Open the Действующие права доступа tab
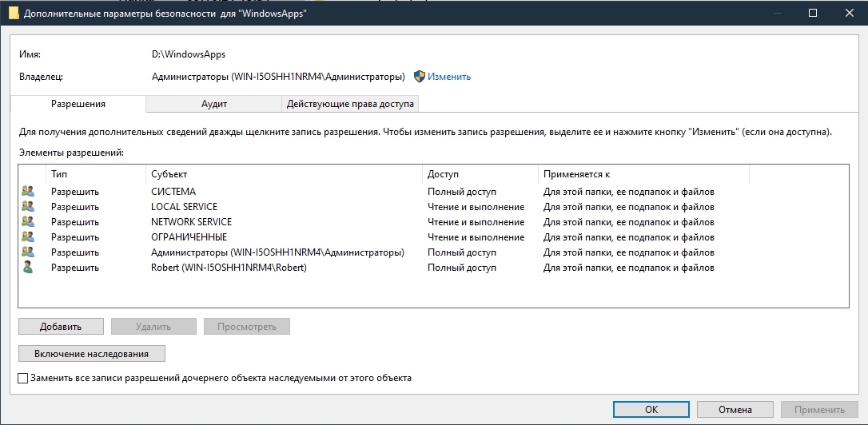The image size is (868, 425). pyautogui.click(x=351, y=104)
